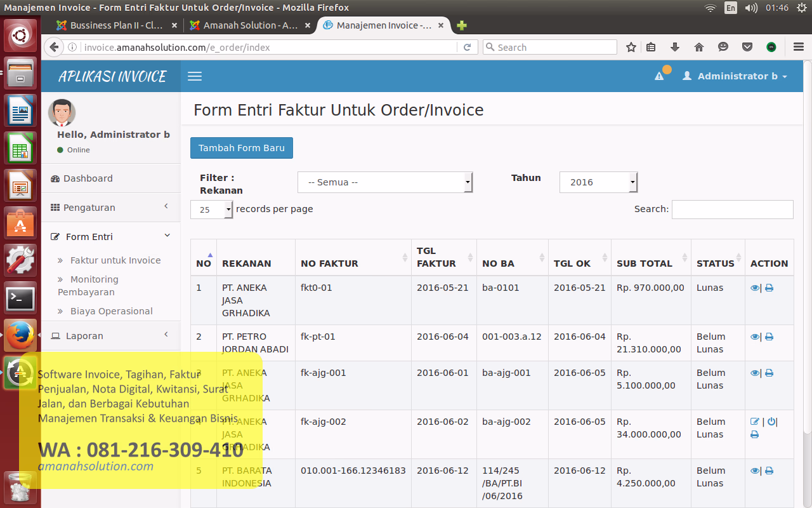Bookmark this page with star icon
Screen dimensions: 812x508
[631, 47]
